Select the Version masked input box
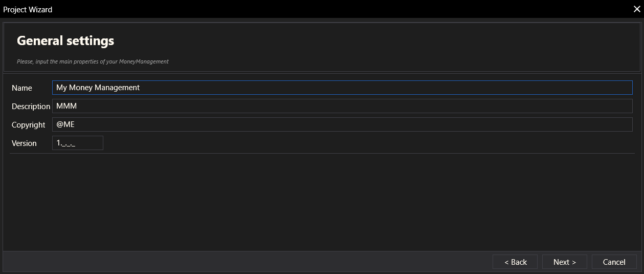Viewport: 644px width, 274px height. (x=78, y=143)
